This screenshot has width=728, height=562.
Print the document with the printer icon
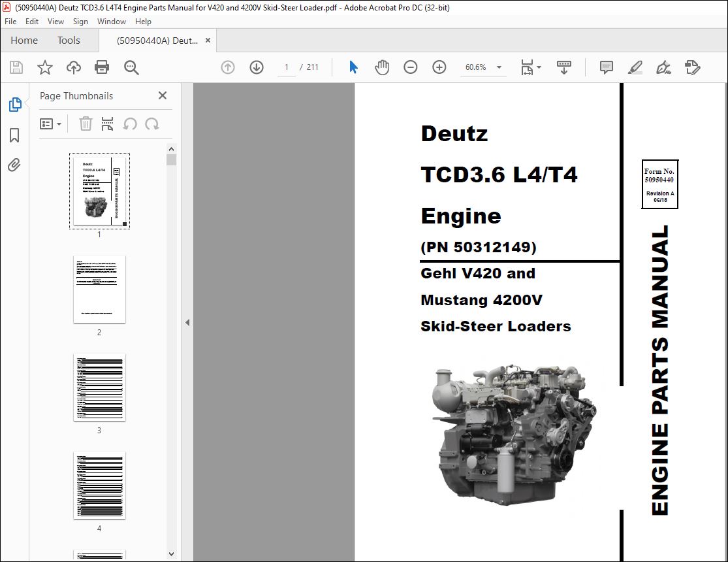point(102,67)
